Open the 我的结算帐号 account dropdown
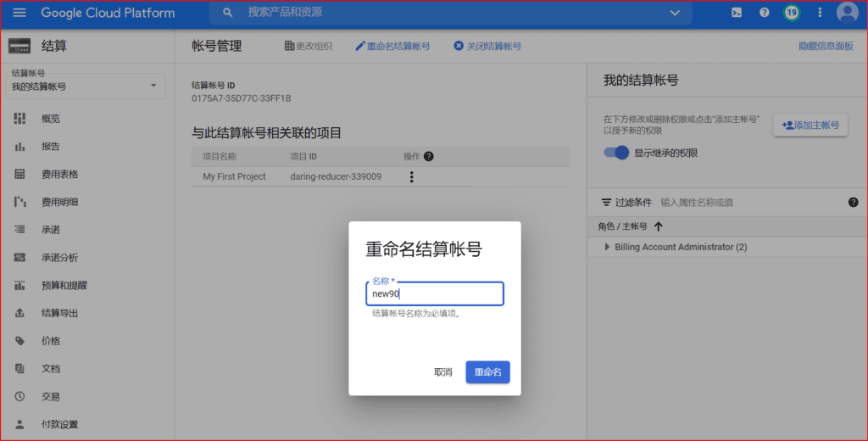 pos(86,86)
